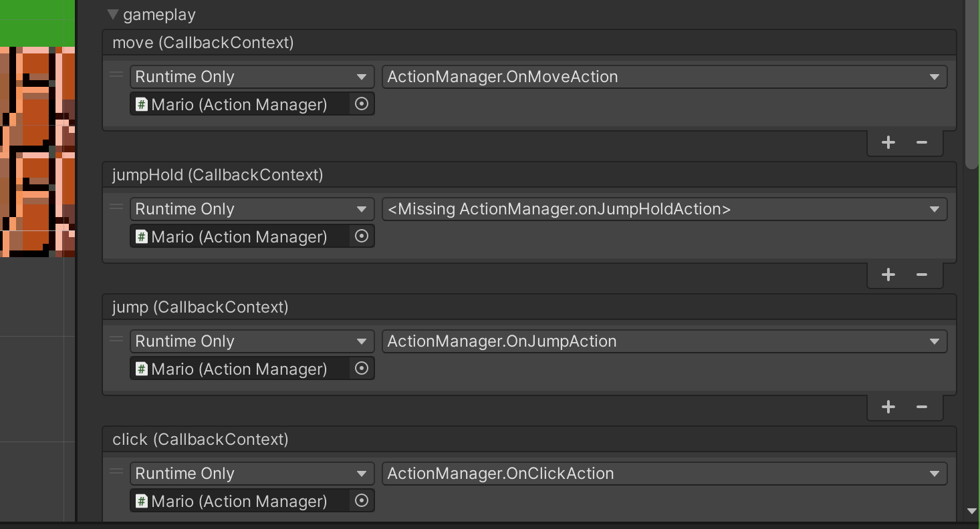Open ActionManager.OnMoveAction function dropdown
Image resolution: width=980 pixels, height=529 pixels.
point(664,77)
